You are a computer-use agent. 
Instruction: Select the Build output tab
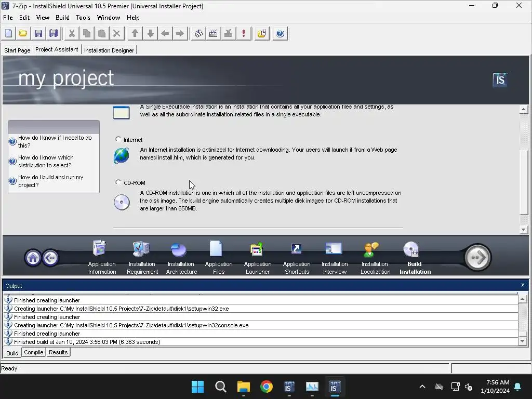click(x=12, y=353)
